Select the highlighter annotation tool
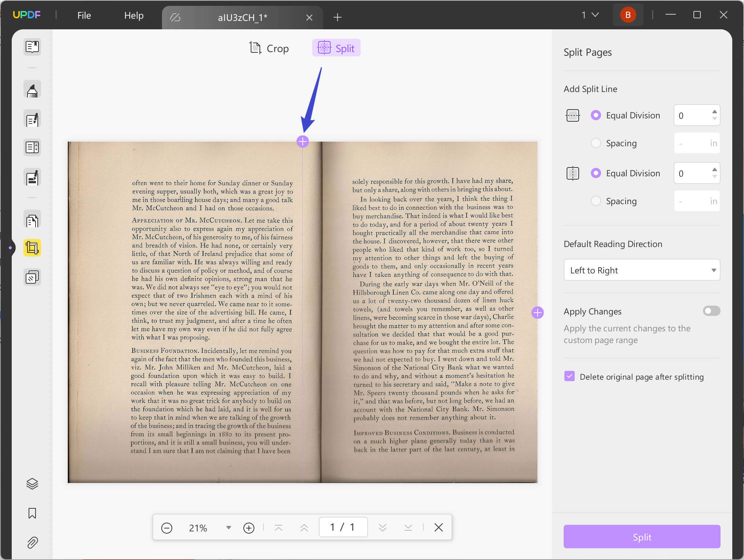Image resolution: width=744 pixels, height=560 pixels. [x=32, y=89]
